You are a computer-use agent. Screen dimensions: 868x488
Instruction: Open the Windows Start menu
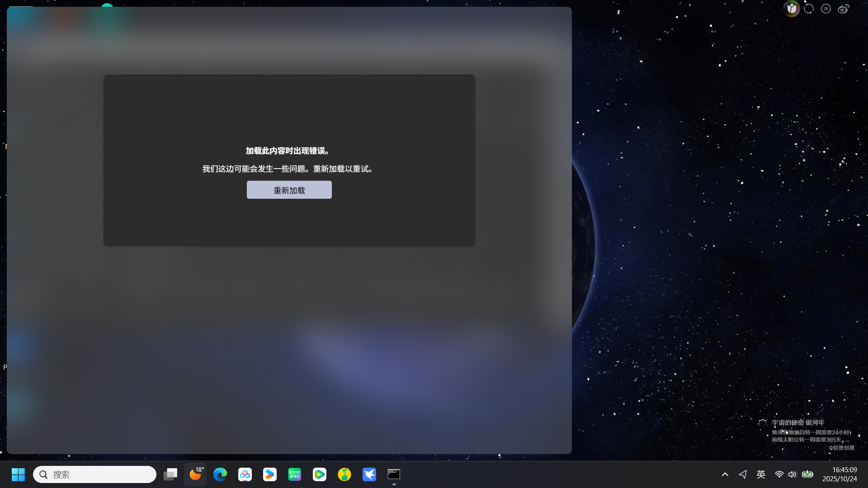[x=18, y=474]
